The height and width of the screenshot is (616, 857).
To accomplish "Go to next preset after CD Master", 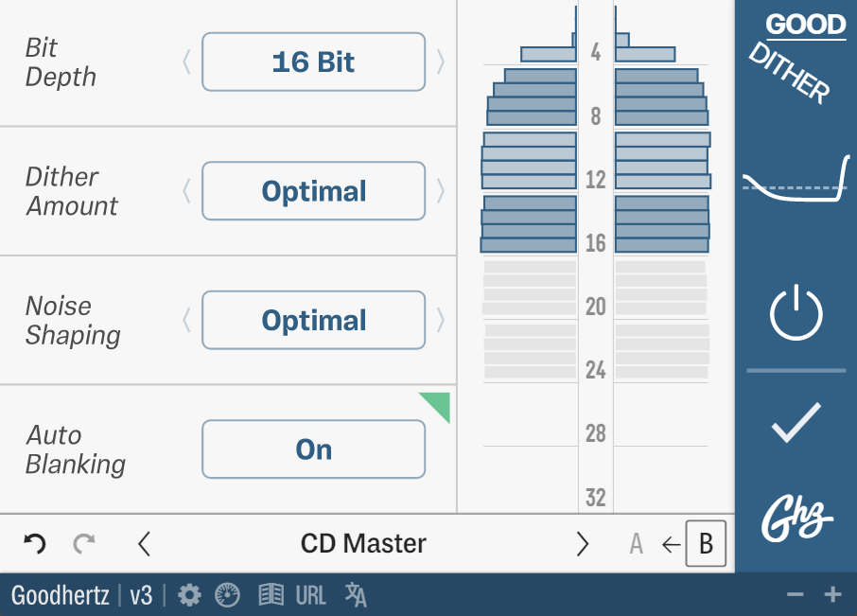I will tap(583, 544).
